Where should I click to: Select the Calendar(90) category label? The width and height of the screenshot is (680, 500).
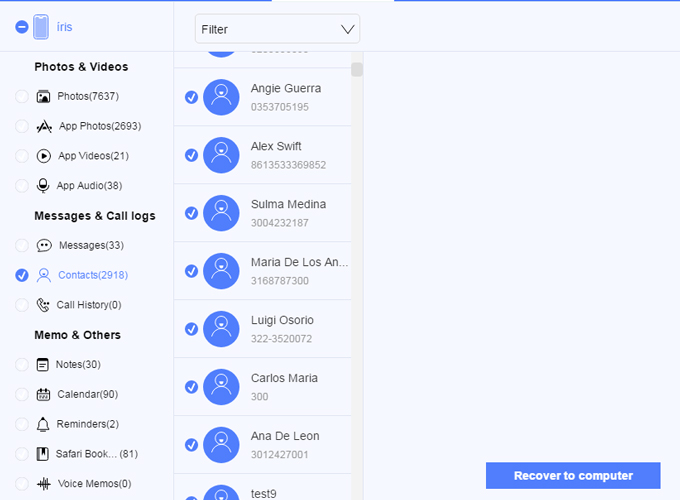coord(88,394)
